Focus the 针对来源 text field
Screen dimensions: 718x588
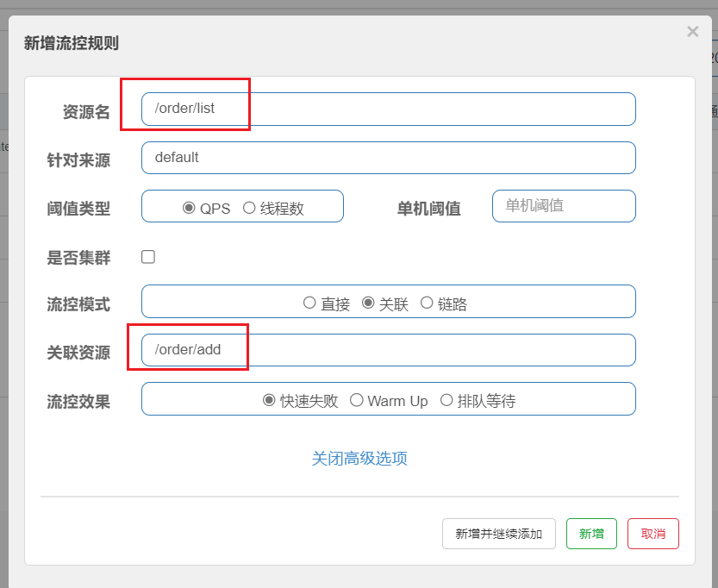click(x=388, y=158)
